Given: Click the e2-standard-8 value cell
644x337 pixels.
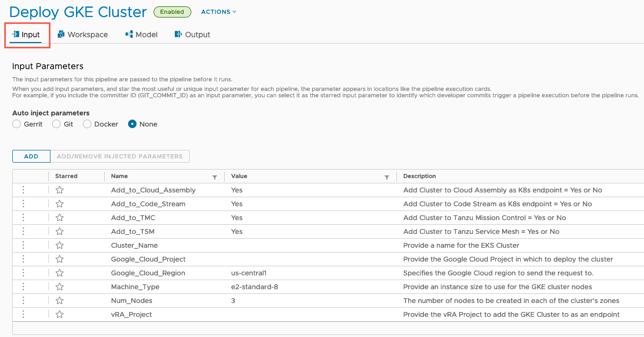Looking at the screenshot, I should (x=255, y=287).
